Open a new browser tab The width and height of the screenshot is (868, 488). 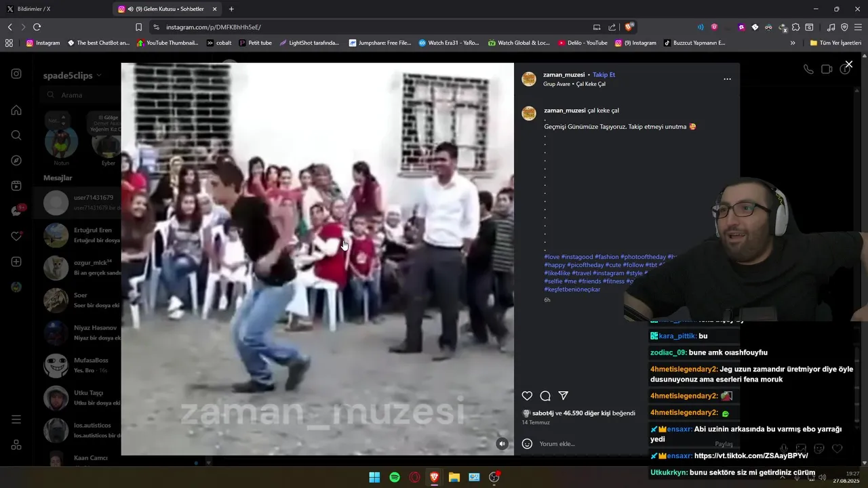tap(231, 9)
